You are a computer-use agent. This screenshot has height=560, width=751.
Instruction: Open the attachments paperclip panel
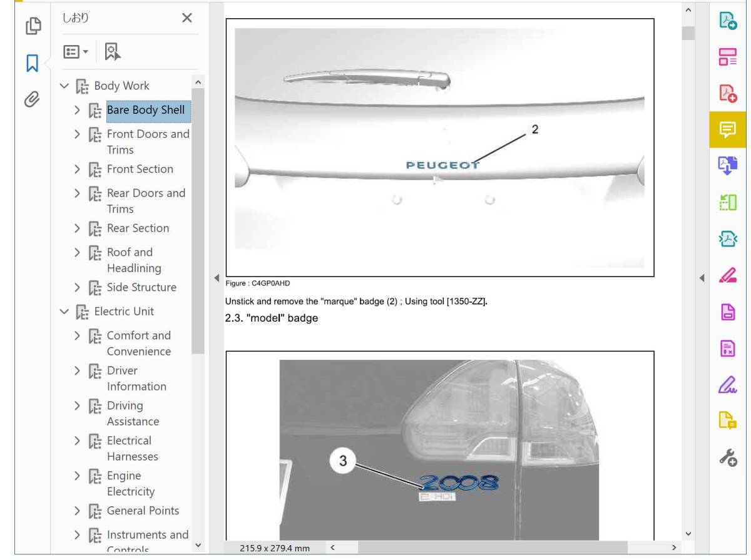(33, 98)
